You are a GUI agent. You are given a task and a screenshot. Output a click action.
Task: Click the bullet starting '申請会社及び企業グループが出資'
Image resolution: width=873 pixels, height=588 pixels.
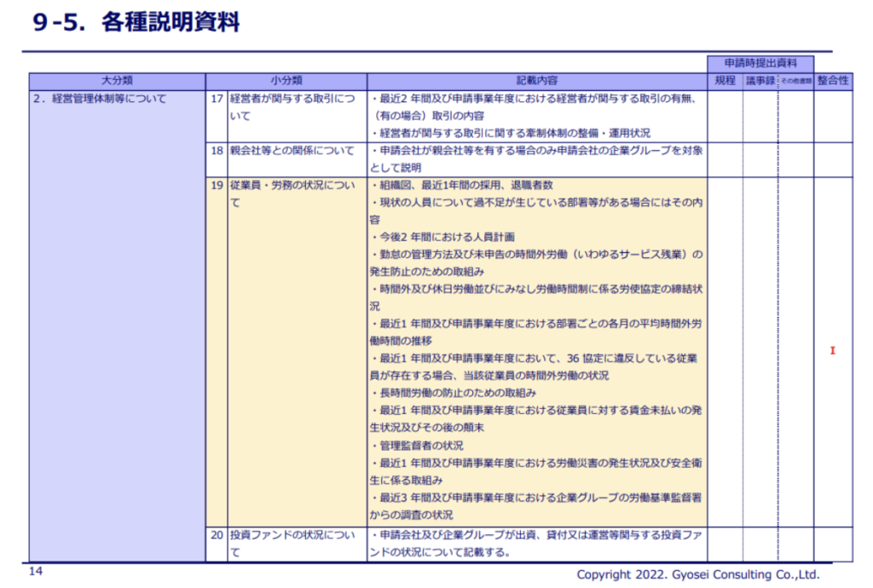click(537, 535)
